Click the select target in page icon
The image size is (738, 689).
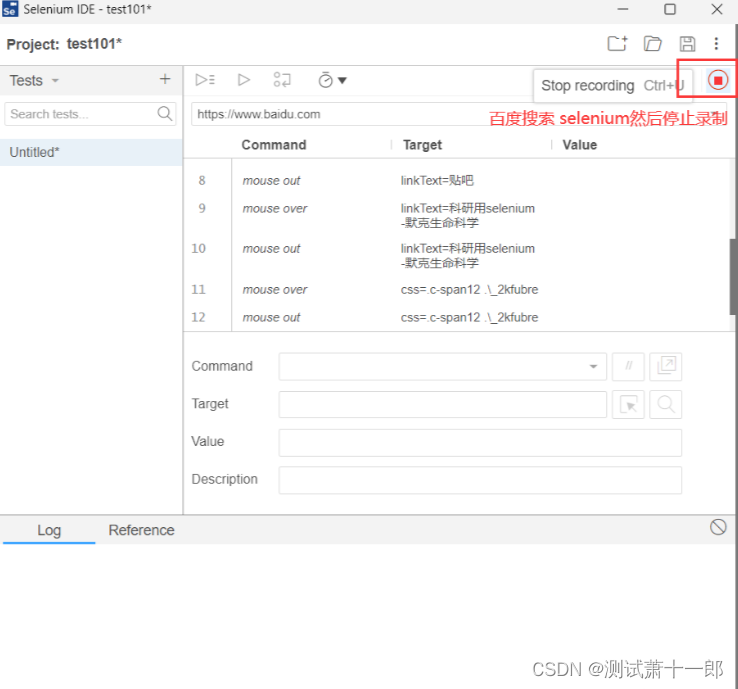pos(628,404)
